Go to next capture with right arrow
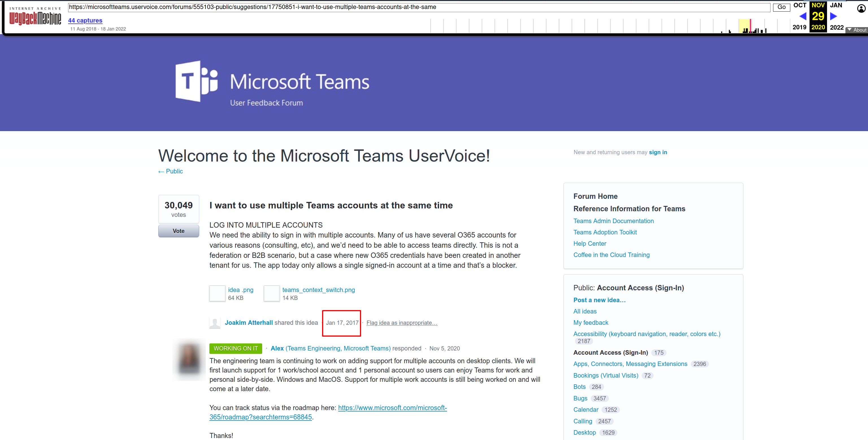 click(x=833, y=16)
